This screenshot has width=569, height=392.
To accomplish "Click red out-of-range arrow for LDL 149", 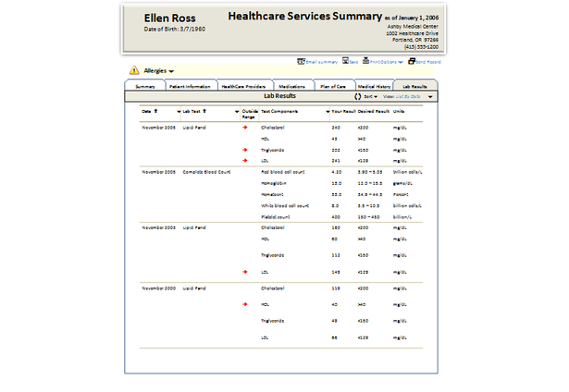I will 245,272.
